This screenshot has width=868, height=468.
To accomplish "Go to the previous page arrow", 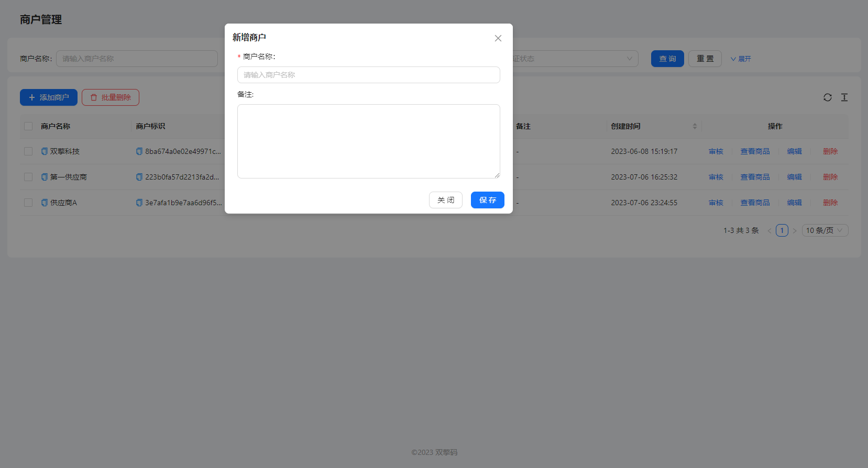I will pyautogui.click(x=770, y=230).
